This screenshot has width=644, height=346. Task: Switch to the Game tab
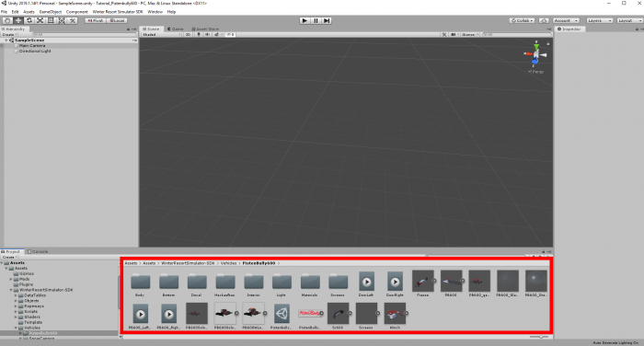[176, 29]
